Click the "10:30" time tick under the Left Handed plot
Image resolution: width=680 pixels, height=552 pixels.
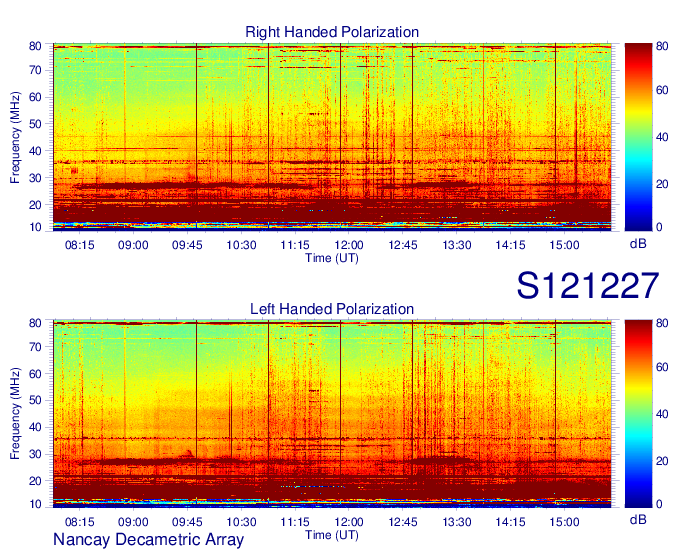tap(241, 522)
